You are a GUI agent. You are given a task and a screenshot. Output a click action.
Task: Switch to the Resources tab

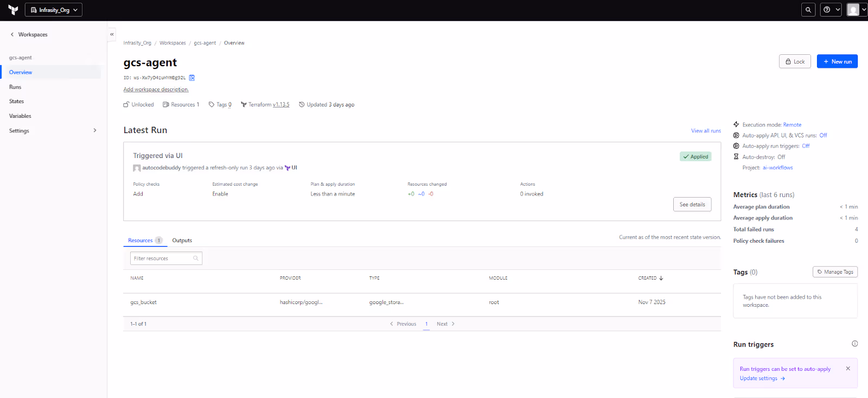[145, 241]
